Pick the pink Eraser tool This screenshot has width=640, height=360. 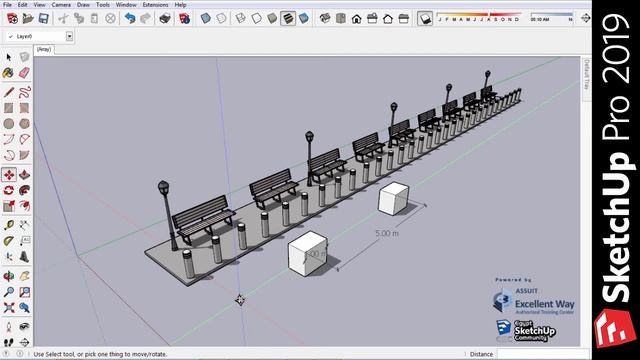[x=24, y=73]
